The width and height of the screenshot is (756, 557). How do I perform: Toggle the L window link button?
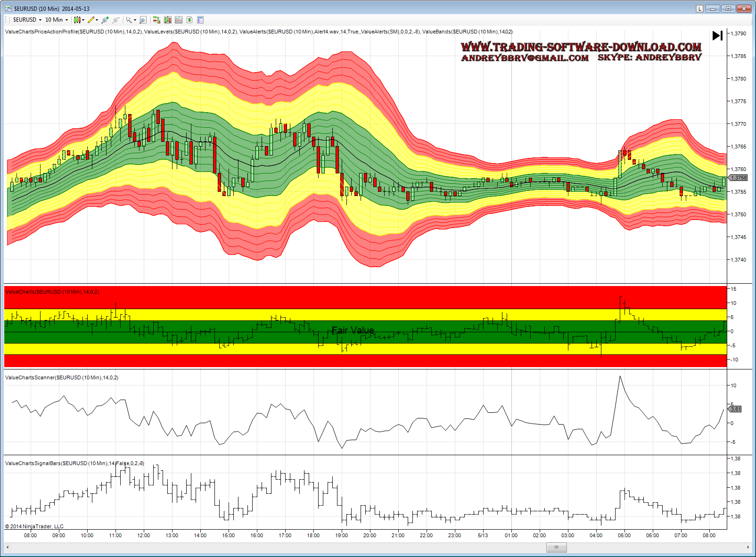(x=699, y=8)
